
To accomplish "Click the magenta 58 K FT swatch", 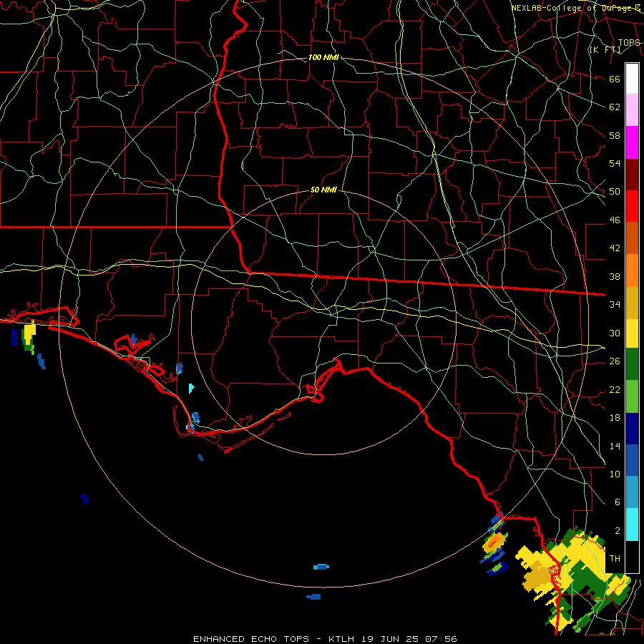I will coord(632,142).
